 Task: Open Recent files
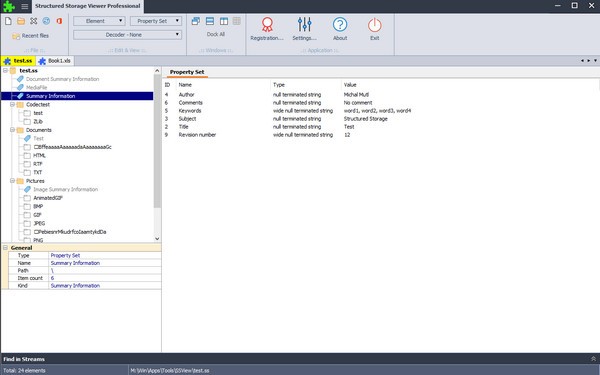click(x=31, y=36)
